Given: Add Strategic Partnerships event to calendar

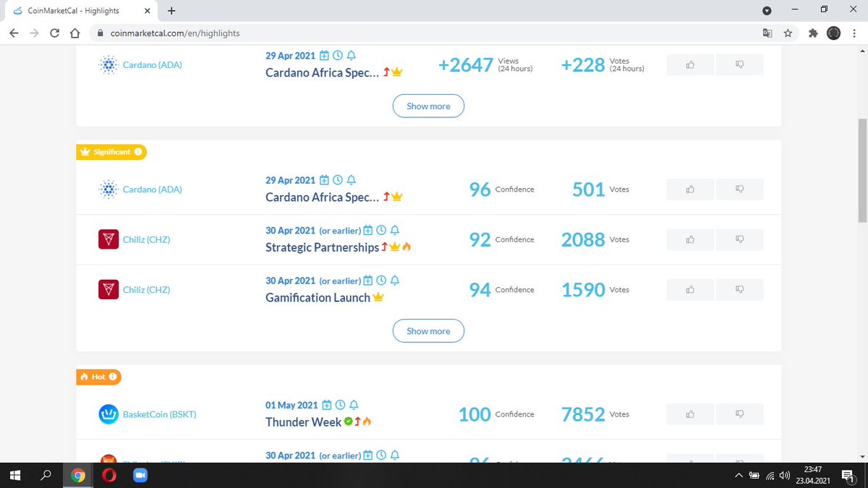Looking at the screenshot, I should click(367, 231).
